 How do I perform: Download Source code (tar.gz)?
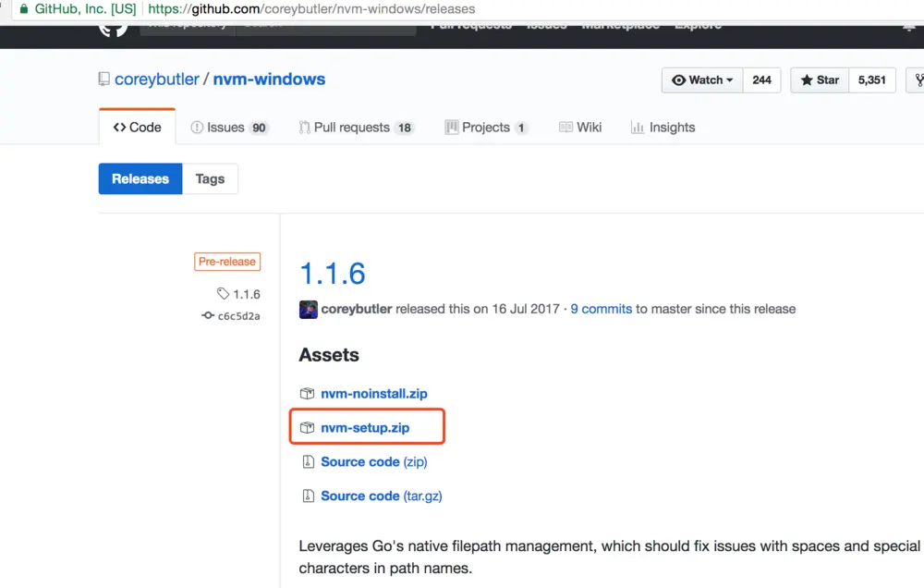point(382,496)
